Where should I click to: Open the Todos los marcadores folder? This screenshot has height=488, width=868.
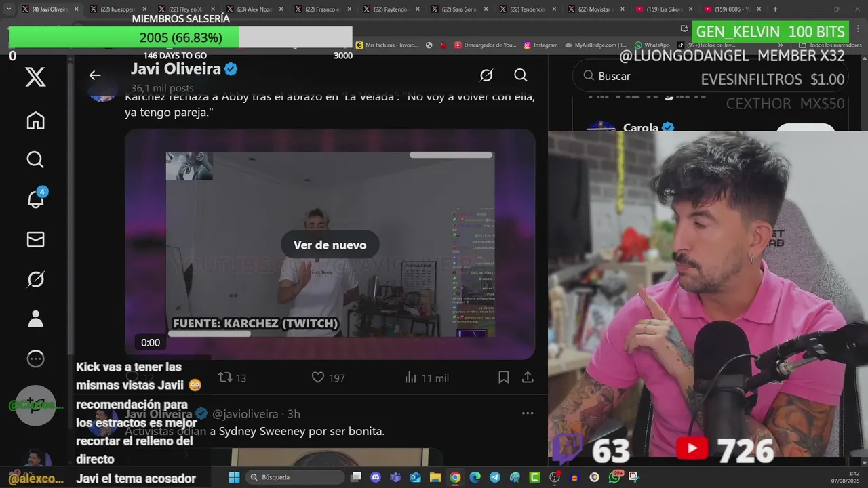[x=830, y=45]
